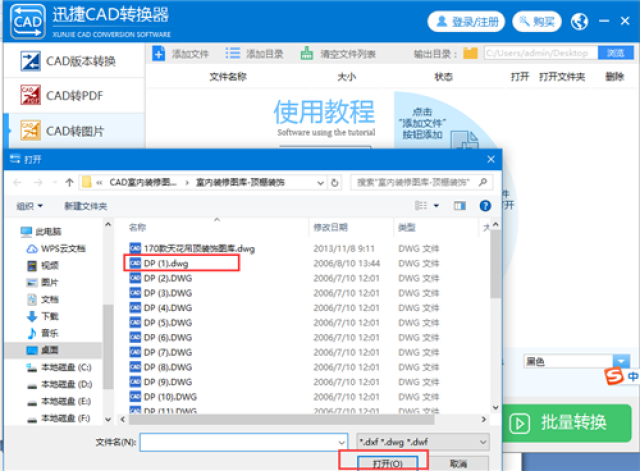The height and width of the screenshot is (471, 640).
Task: Select file DP (8).DWG
Action: coord(161,367)
